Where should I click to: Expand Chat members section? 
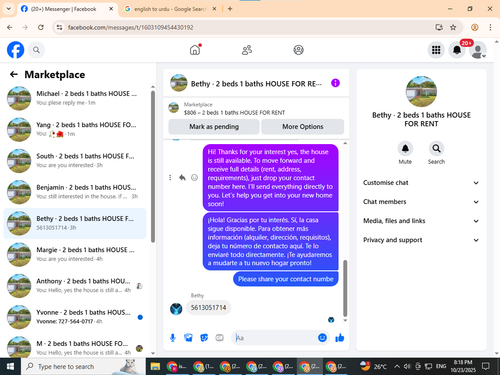(421, 202)
